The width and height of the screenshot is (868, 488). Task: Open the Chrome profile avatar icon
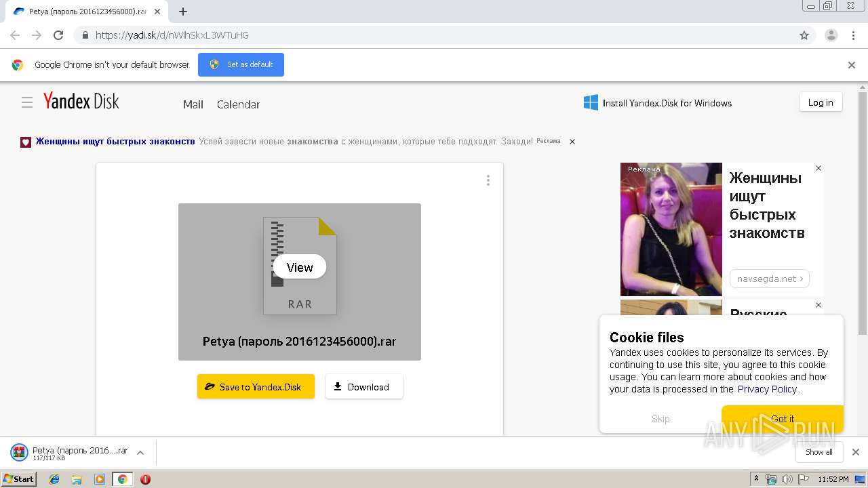[x=831, y=35]
